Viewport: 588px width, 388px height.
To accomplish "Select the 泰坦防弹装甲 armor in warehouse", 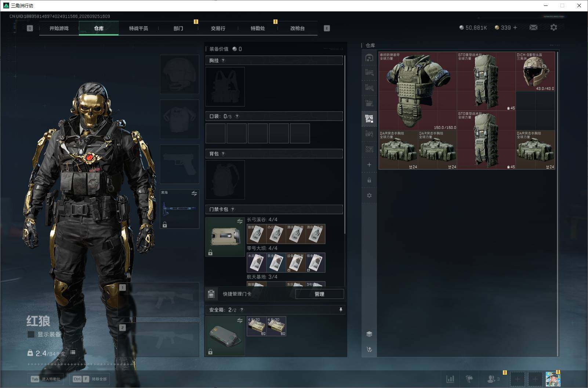I will [x=418, y=91].
